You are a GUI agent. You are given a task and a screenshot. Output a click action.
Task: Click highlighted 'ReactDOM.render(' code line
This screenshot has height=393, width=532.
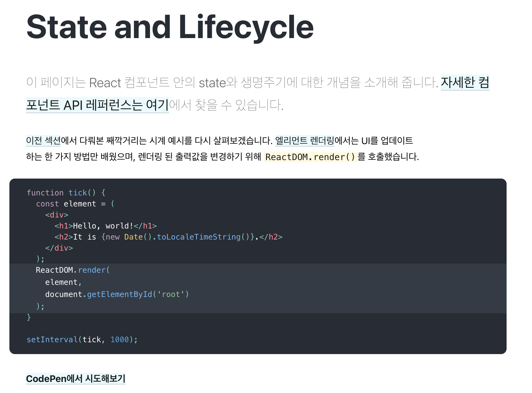click(x=73, y=270)
